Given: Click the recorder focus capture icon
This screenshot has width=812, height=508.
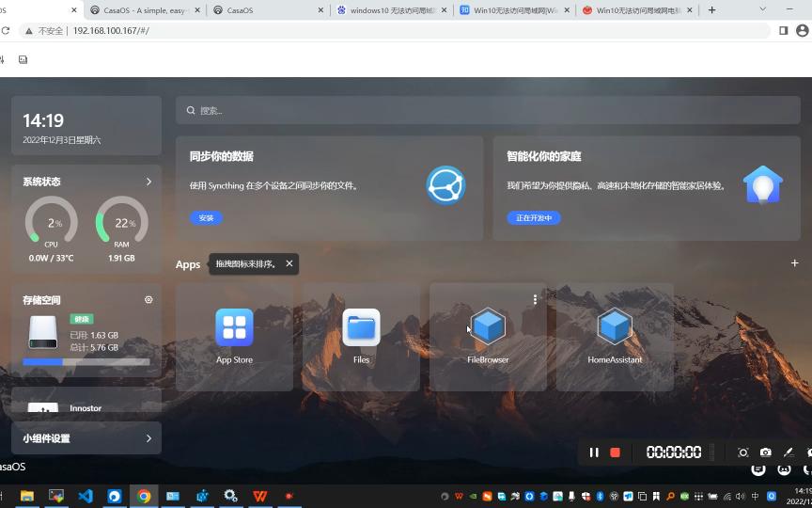Looking at the screenshot, I should (x=743, y=452).
